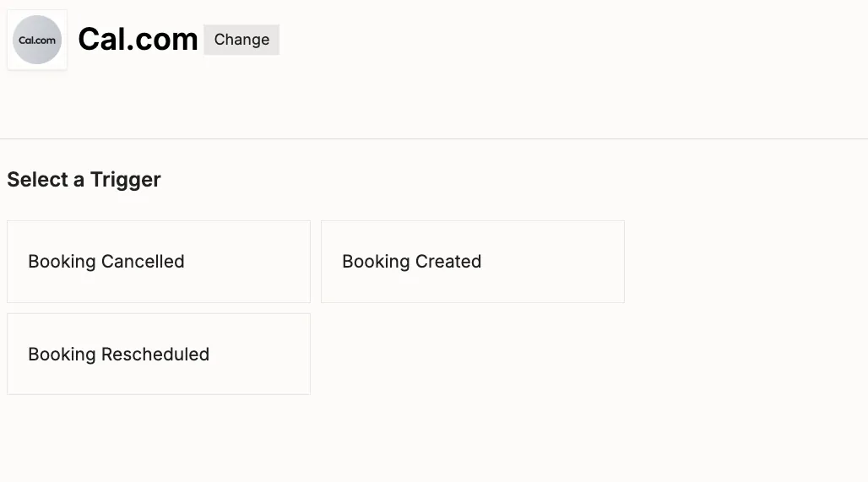Change the selected Cal.com app
Screen dimensions: 868x482
tap(241, 40)
